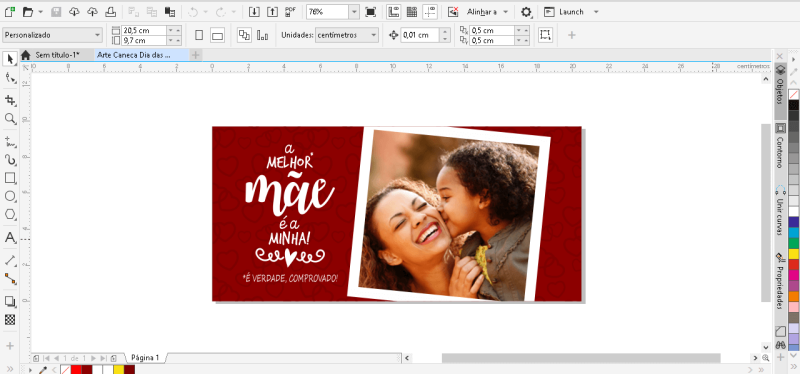Open the options gear
This screenshot has height=374, width=800.
(526, 11)
